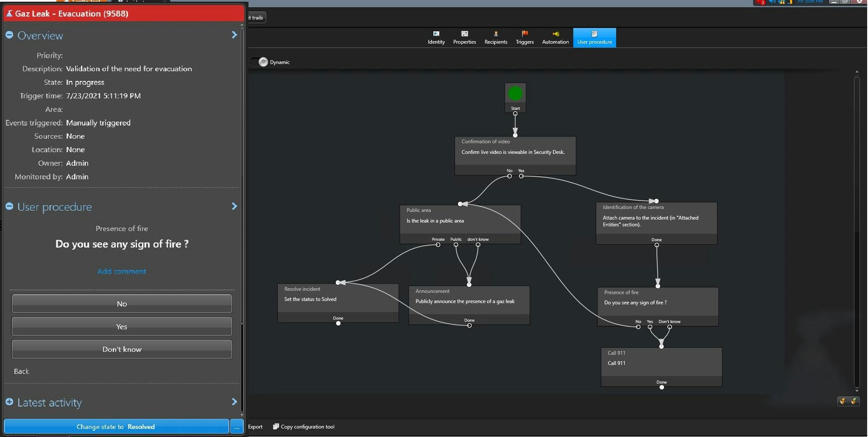Click the alarm icon beside the Gaz Leak title
Screen dimensions: 868x437
tap(9, 13)
